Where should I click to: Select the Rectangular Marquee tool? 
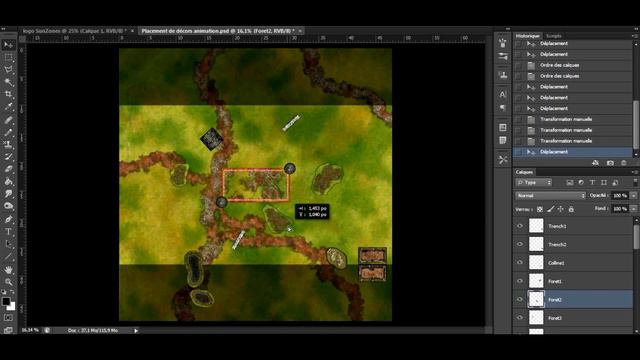(8, 58)
